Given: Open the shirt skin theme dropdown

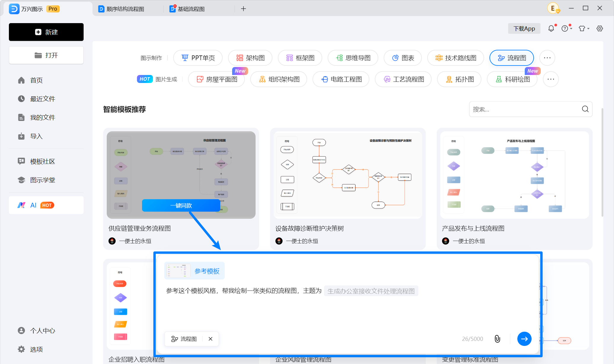Looking at the screenshot, I should click(x=584, y=28).
